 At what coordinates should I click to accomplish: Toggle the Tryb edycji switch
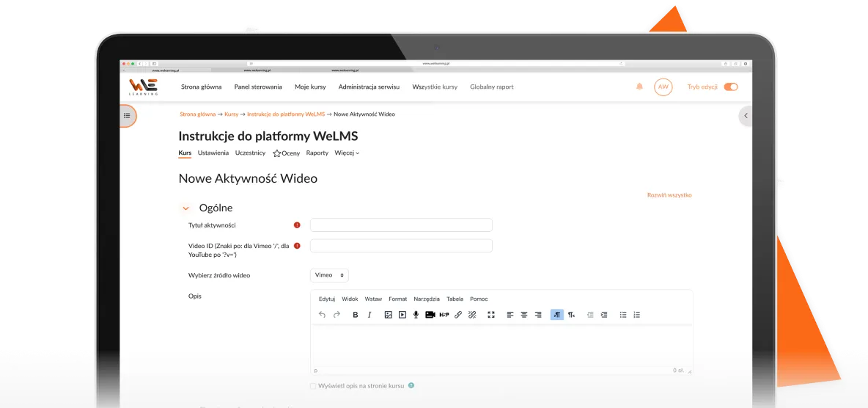click(x=731, y=87)
